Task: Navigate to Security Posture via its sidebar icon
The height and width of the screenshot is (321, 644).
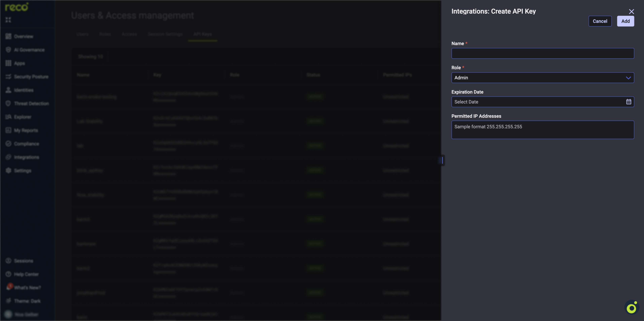Action: 8,77
